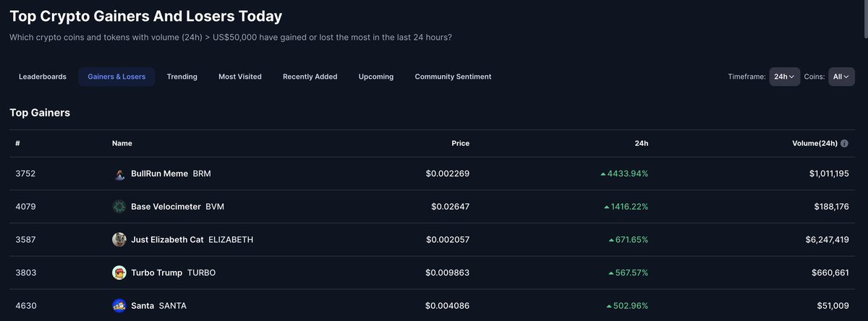Screen dimensions: 868x321
Task: Sort by the 24h column header
Action: pos(641,143)
